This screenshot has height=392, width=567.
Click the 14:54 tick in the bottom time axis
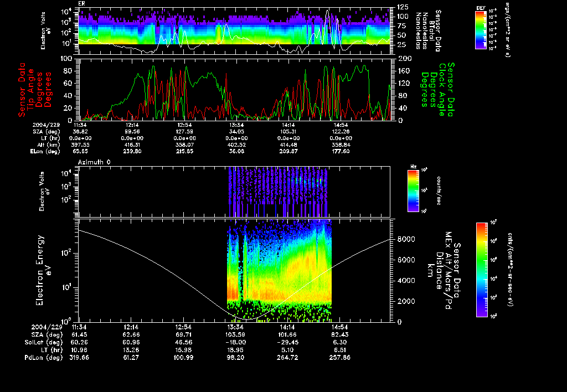click(x=339, y=327)
